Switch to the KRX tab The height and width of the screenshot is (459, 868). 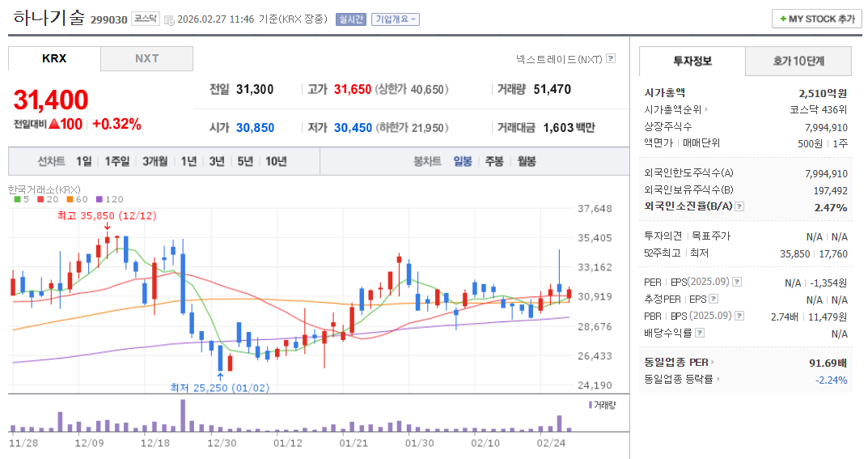[54, 58]
